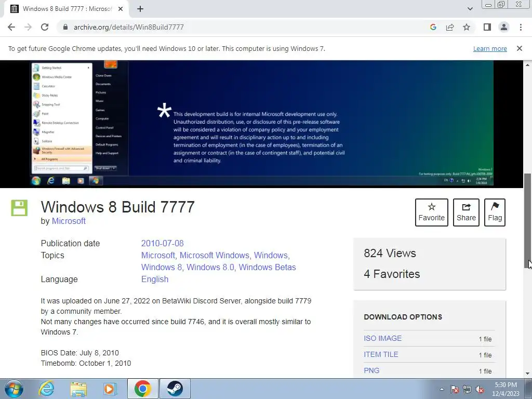Open the Action Center flag icon
The height and width of the screenshot is (399, 532).
pyautogui.click(x=455, y=389)
